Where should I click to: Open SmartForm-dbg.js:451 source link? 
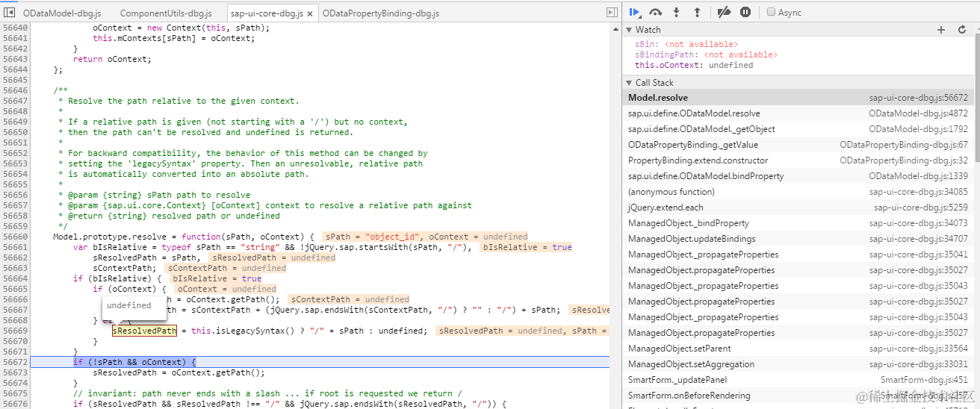click(x=924, y=380)
